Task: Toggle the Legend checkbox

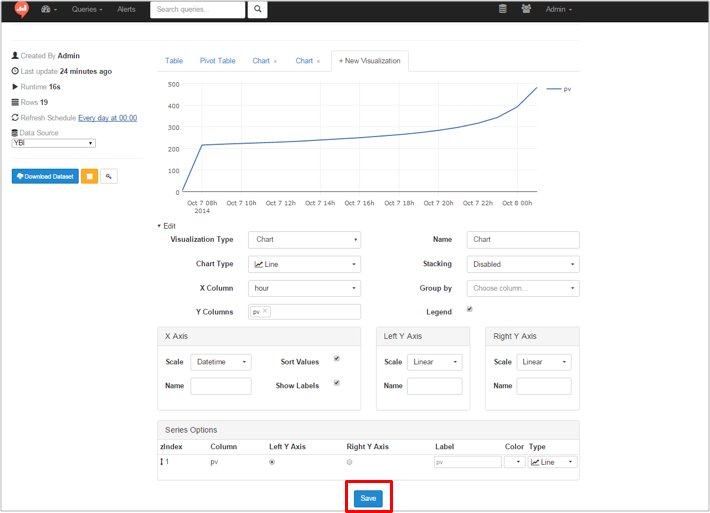Action: [470, 309]
